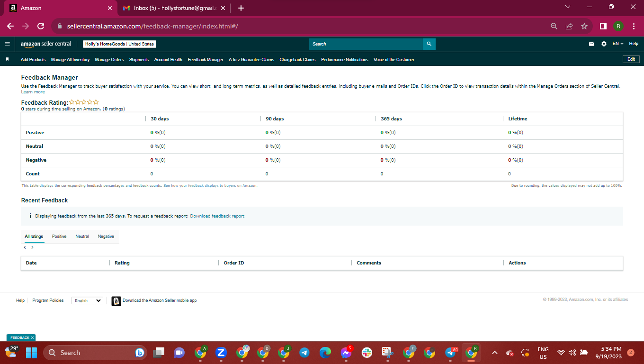
Task: Open the Chrome three-dot menu
Action: tap(634, 26)
